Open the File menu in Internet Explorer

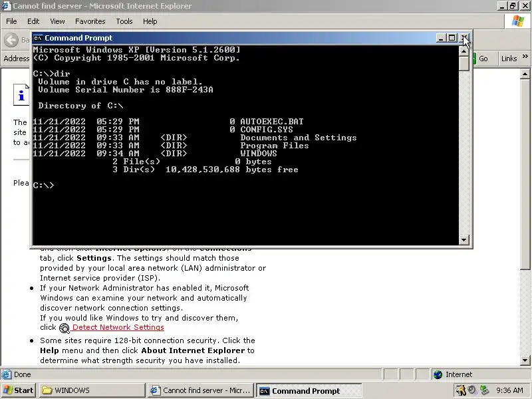click(x=11, y=21)
